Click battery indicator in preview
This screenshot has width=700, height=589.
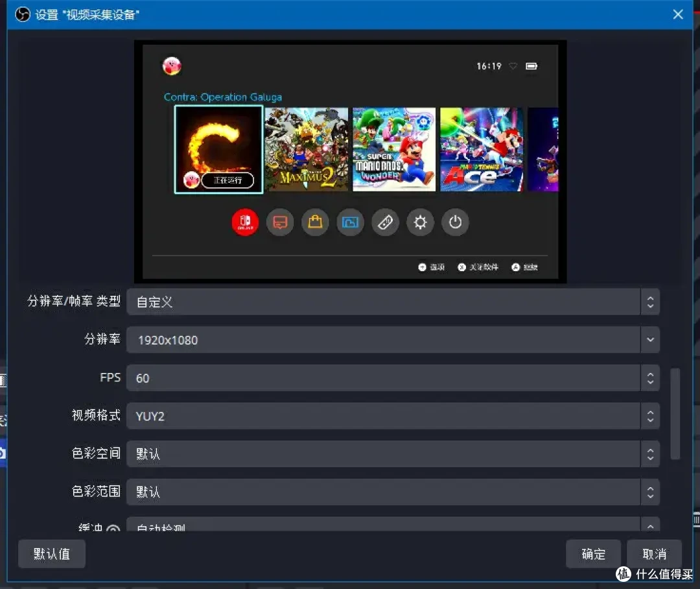click(x=531, y=66)
